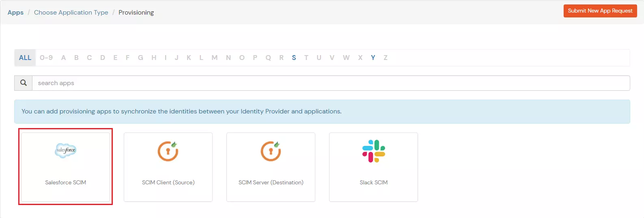Click the SCIM Client (Source) lock icon
Viewport: 644px width, 218px height.
click(168, 151)
